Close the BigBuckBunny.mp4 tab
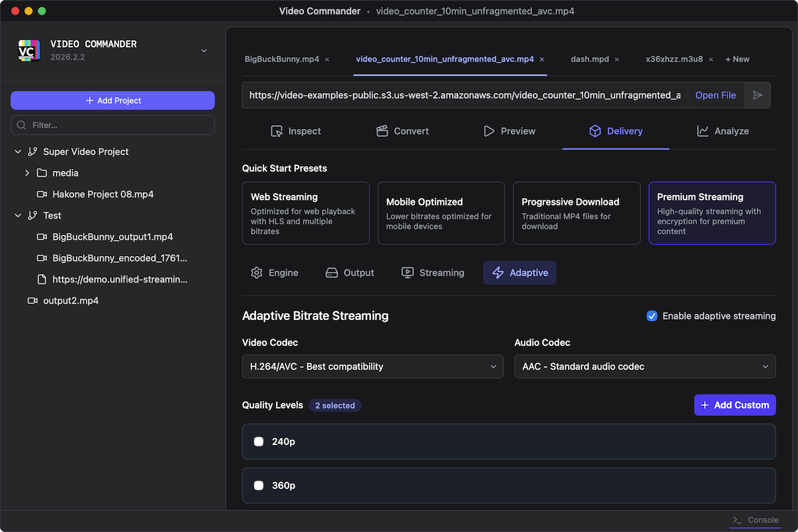The image size is (798, 532). click(x=327, y=59)
